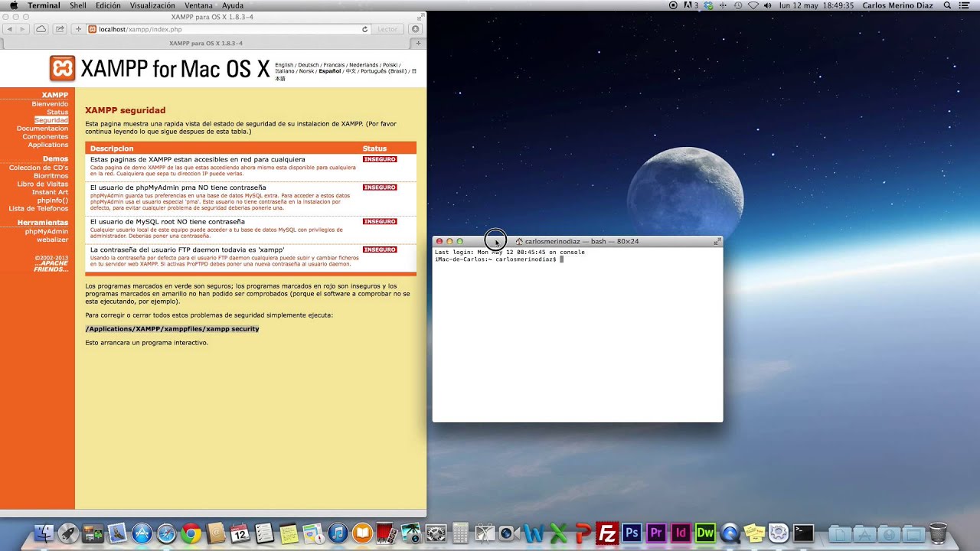980x551 pixels.
Task: Click Bienvenido in XAMPP sidebar
Action: tap(50, 104)
